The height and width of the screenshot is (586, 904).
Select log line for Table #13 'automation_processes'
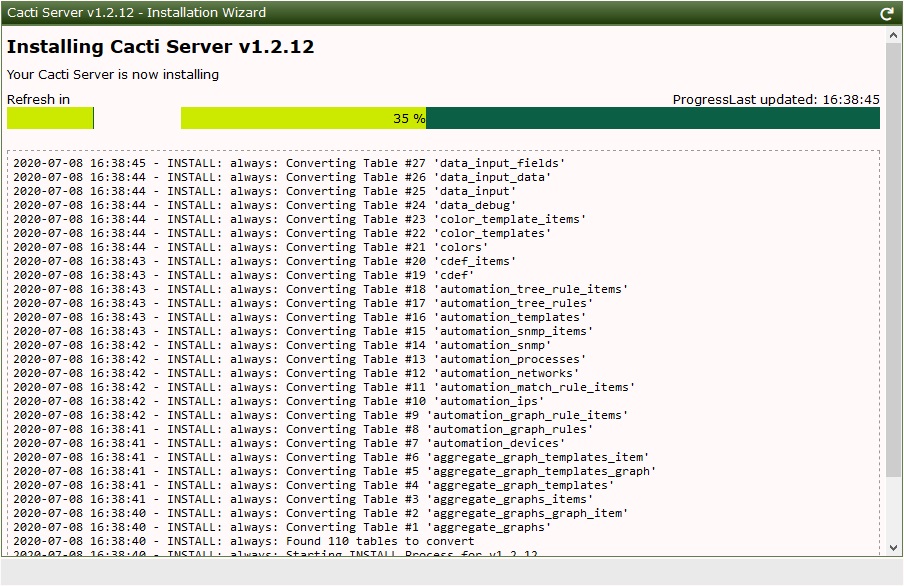pyautogui.click(x=299, y=359)
